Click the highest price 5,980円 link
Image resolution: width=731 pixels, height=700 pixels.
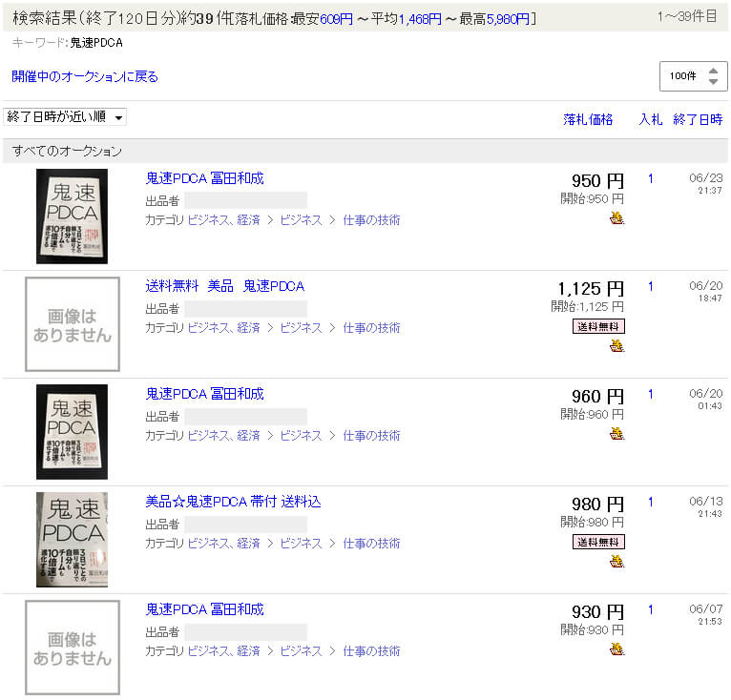point(508,19)
